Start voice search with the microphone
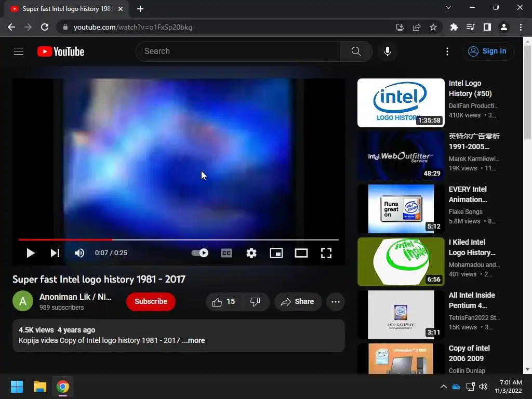Viewport: 532px width, 399px height. [x=387, y=51]
